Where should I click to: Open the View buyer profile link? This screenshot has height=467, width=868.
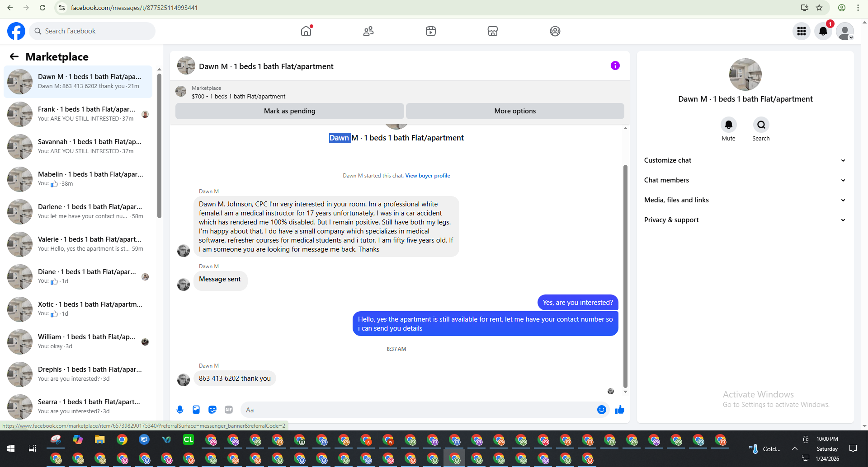(428, 176)
